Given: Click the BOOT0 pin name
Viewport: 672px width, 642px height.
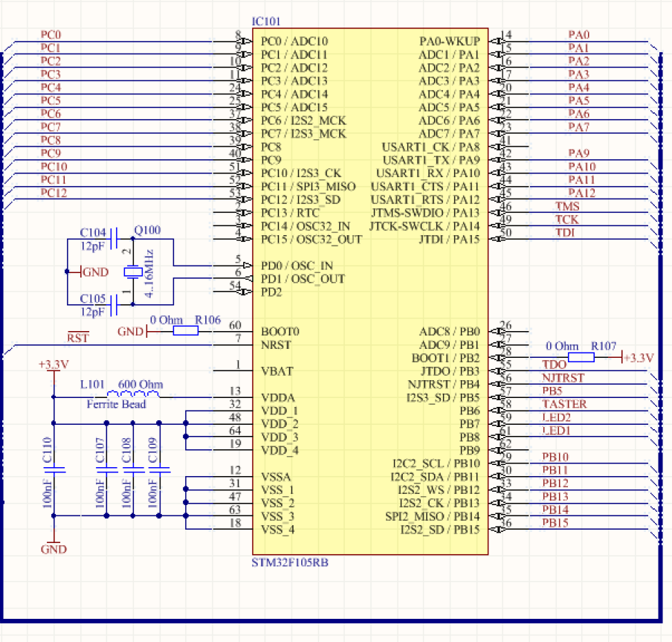Looking at the screenshot, I should pyautogui.click(x=280, y=332).
